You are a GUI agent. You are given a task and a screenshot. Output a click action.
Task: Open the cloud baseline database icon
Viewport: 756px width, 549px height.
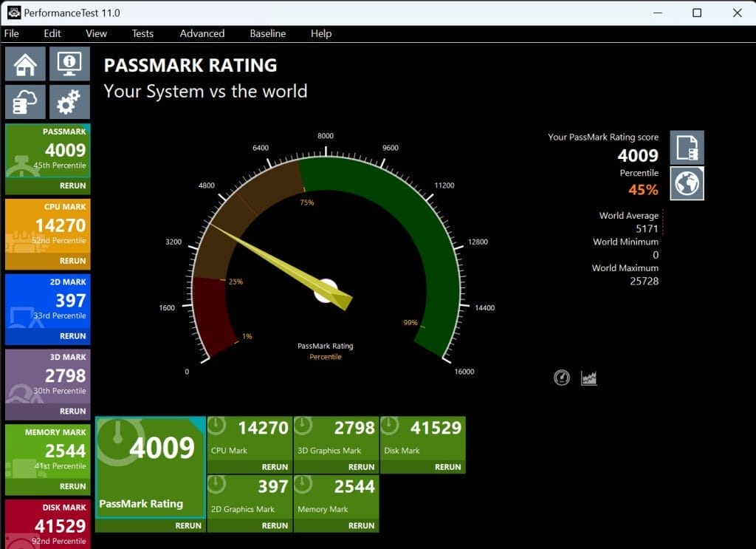tap(26, 102)
